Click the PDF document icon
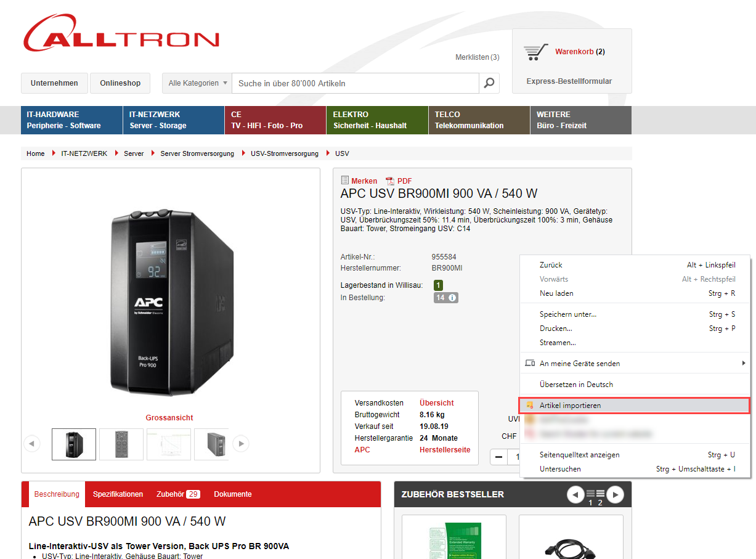Viewport: 756px width, 559px height. pyautogui.click(x=389, y=181)
